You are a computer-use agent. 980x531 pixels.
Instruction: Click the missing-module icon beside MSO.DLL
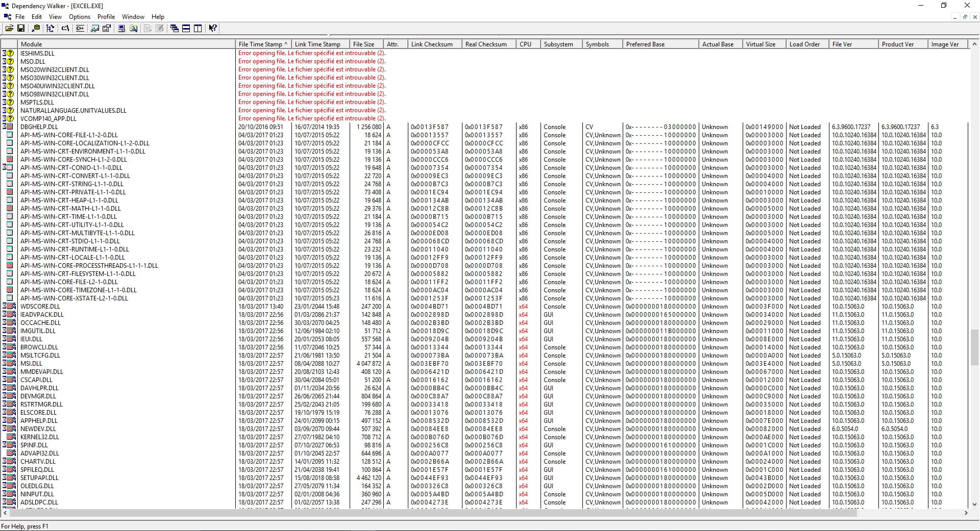point(8,61)
